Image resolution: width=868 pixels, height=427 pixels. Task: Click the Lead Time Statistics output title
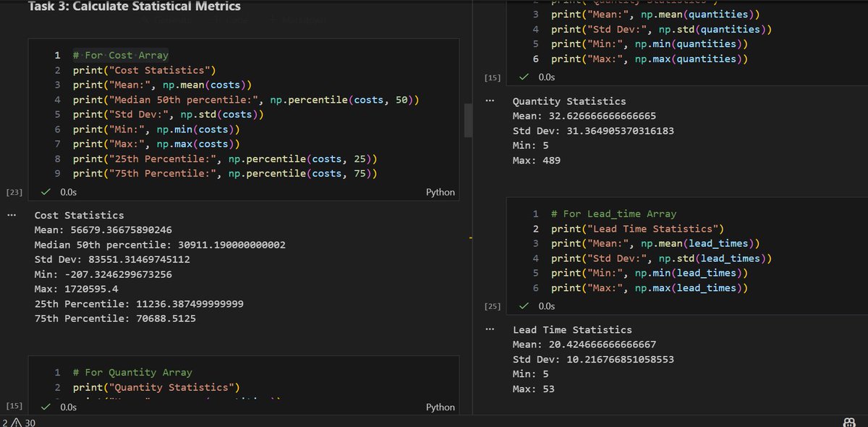click(x=572, y=329)
